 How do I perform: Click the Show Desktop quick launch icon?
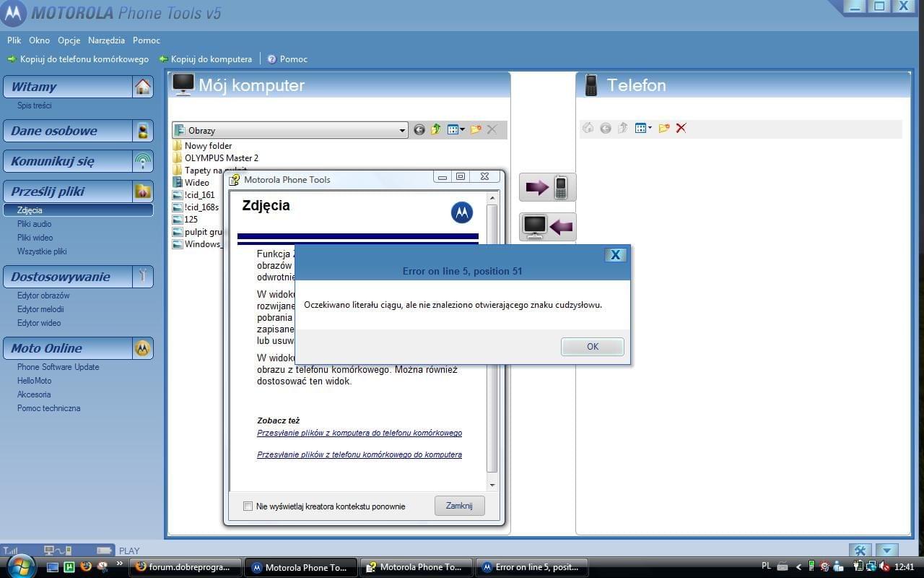click(53, 567)
